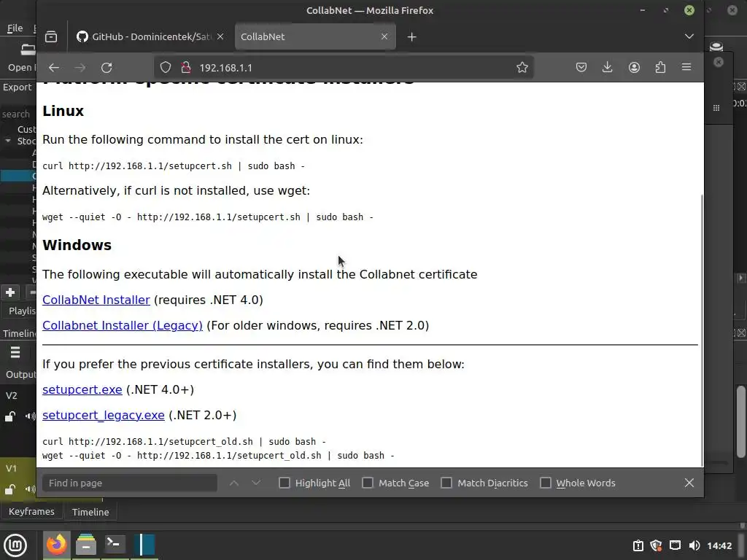Viewport: 747px width, 560px height.
Task: Open the Firefox View recent browsing icon
Action: click(51, 36)
